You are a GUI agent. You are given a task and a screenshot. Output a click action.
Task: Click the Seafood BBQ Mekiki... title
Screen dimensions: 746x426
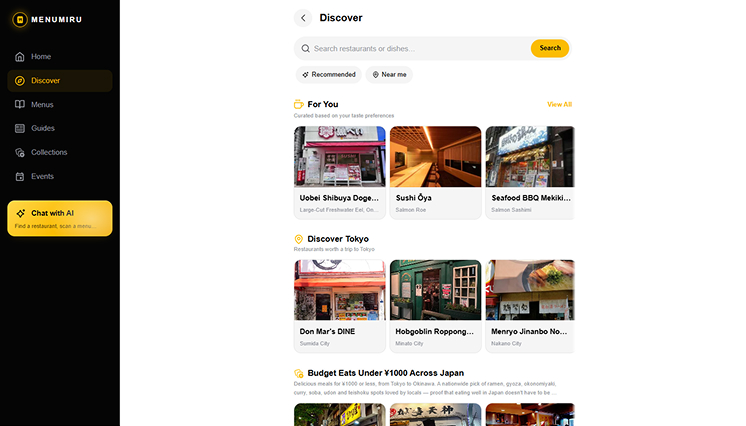click(531, 198)
